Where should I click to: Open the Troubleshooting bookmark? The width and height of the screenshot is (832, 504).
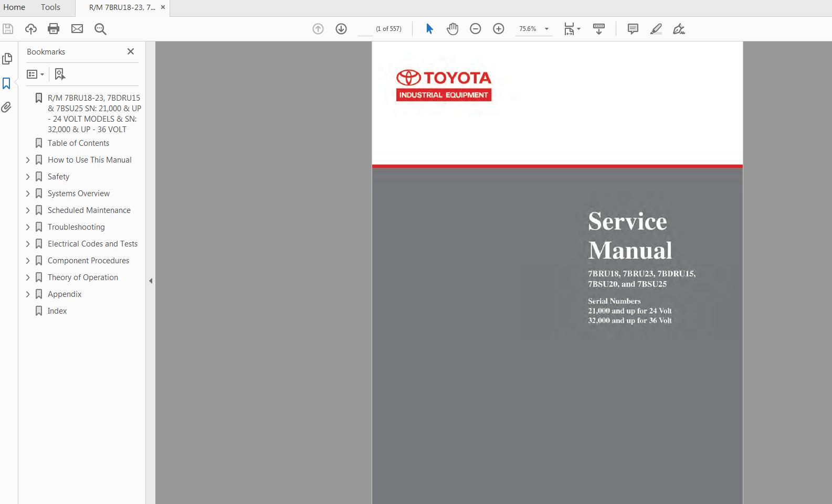(76, 227)
